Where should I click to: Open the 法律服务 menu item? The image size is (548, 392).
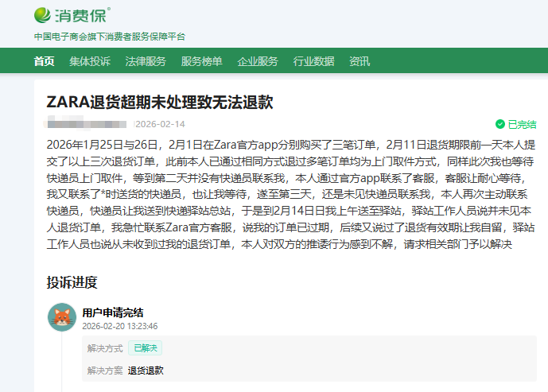point(146,61)
